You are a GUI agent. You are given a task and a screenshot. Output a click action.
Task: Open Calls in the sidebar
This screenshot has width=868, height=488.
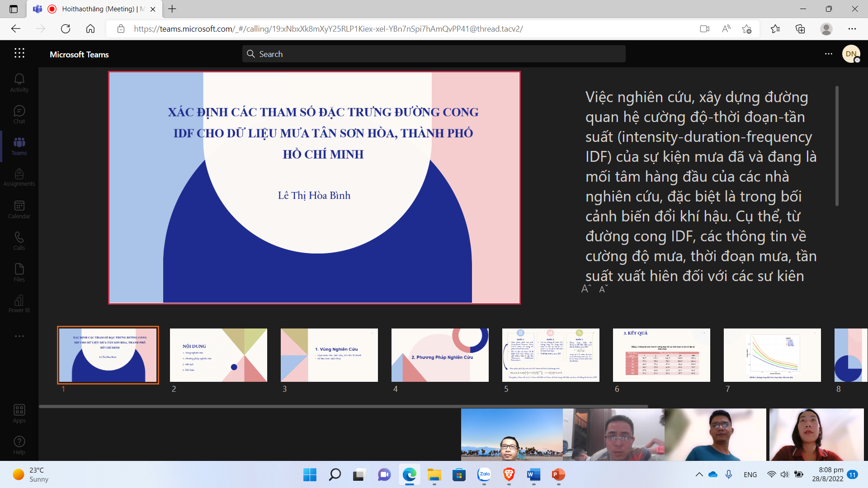[x=19, y=241]
